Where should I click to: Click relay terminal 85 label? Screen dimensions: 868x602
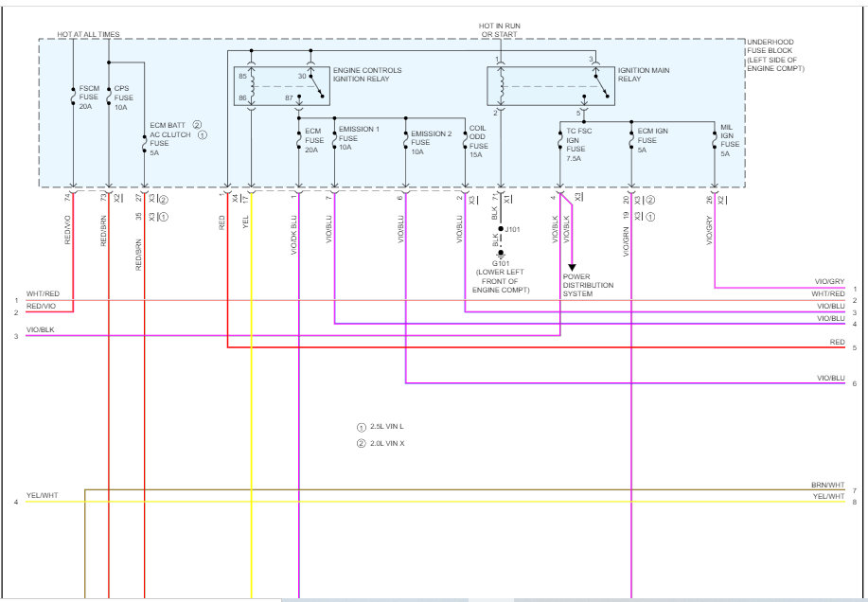(242, 77)
